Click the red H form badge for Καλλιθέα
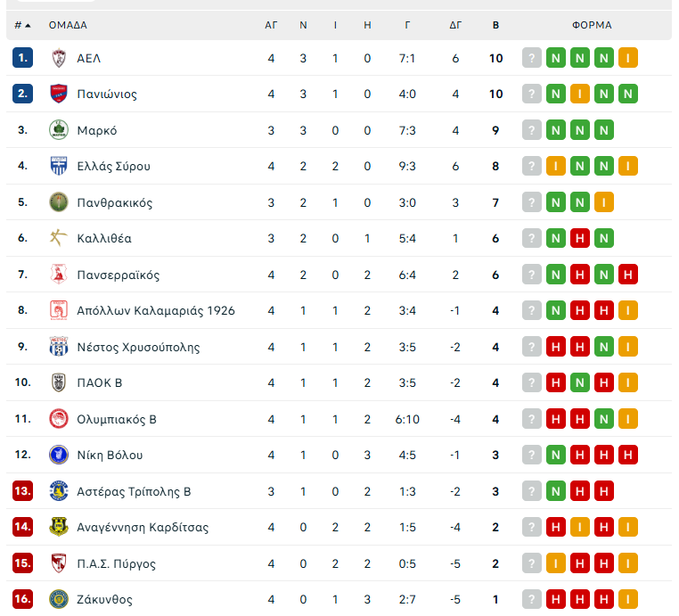 (580, 238)
